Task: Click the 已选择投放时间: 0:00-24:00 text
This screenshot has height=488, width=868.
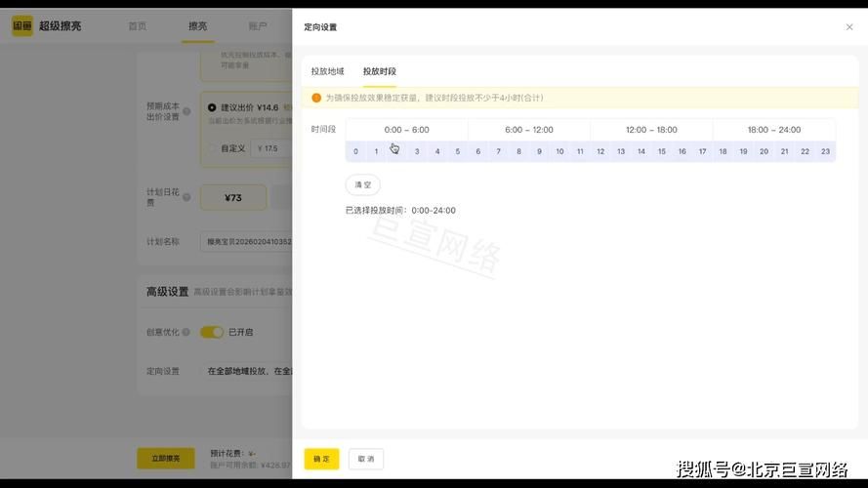Action: coord(400,210)
